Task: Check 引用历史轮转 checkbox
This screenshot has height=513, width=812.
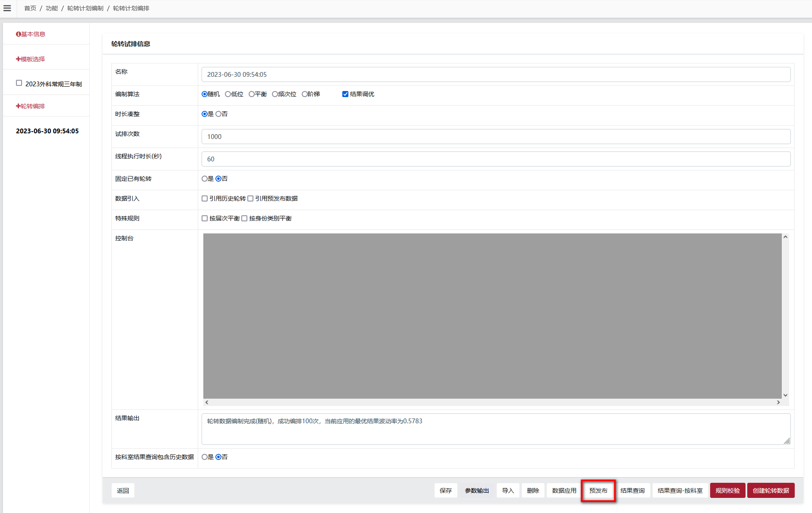Action: [205, 198]
